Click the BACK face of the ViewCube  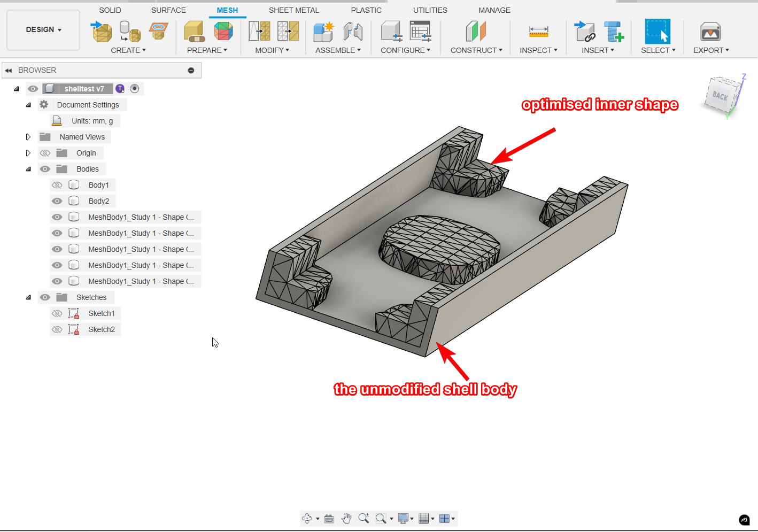[721, 96]
